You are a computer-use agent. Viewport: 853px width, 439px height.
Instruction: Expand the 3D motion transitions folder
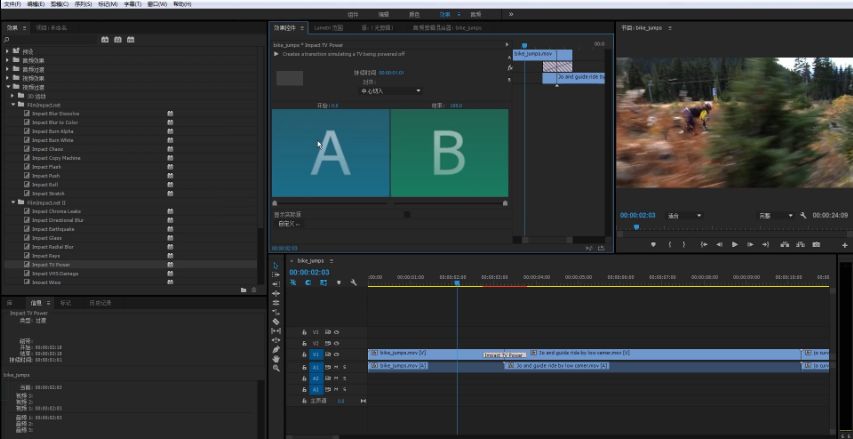[14, 96]
